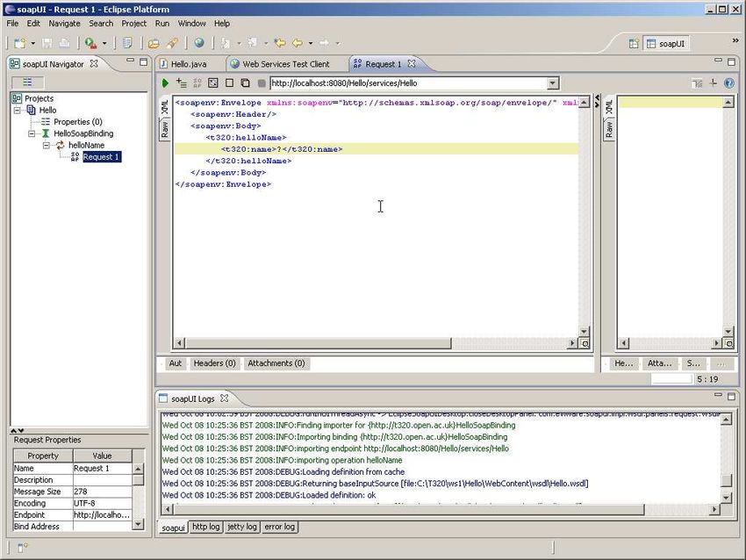Click the Run external tools icon
Image resolution: width=746 pixels, height=560 pixels.
tap(90, 43)
